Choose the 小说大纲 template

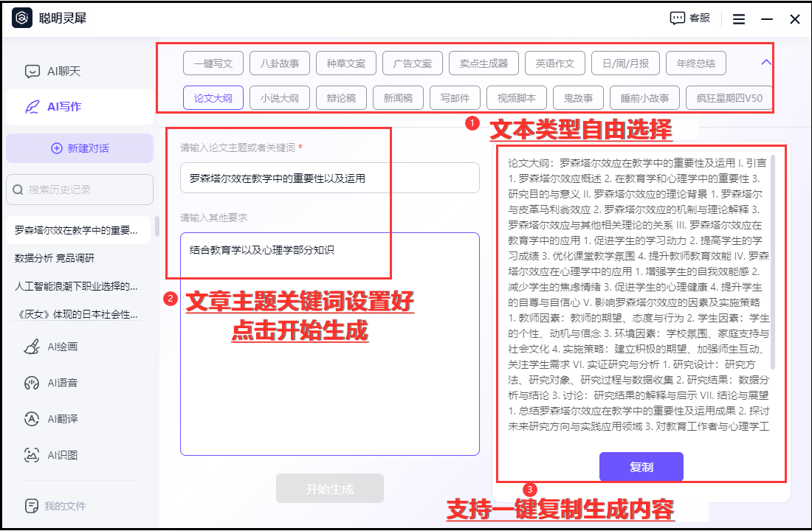(x=279, y=98)
